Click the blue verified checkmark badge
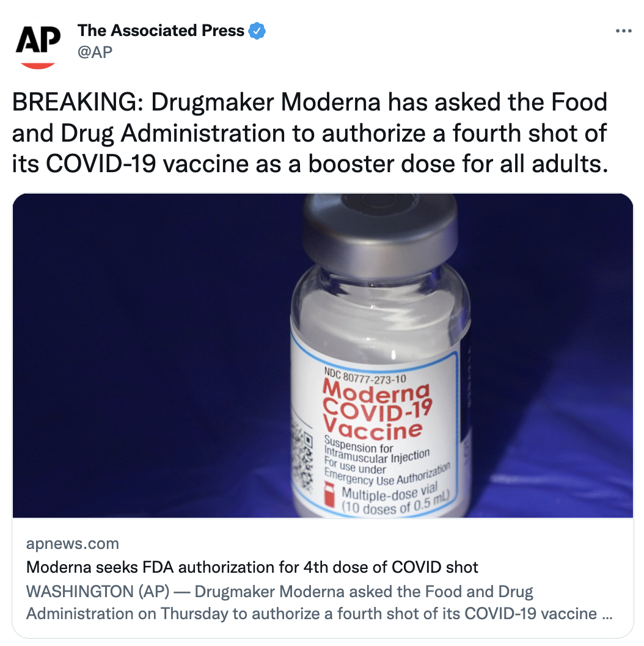 click(x=257, y=31)
